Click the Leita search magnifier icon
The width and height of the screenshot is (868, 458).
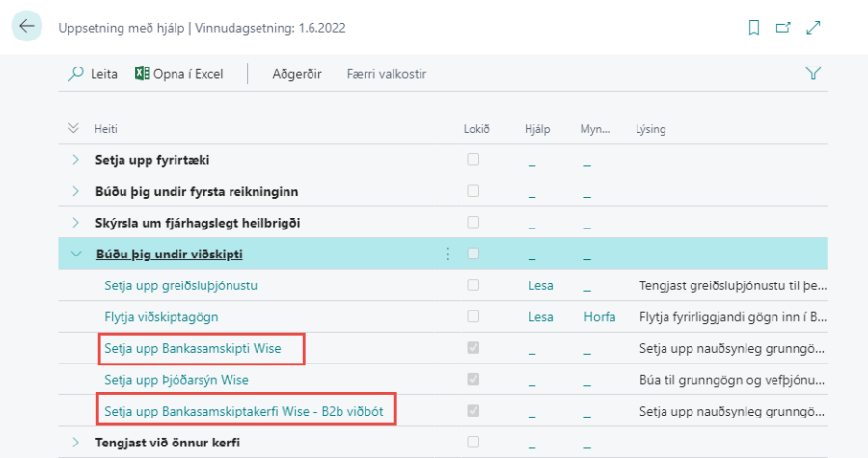tap(76, 74)
